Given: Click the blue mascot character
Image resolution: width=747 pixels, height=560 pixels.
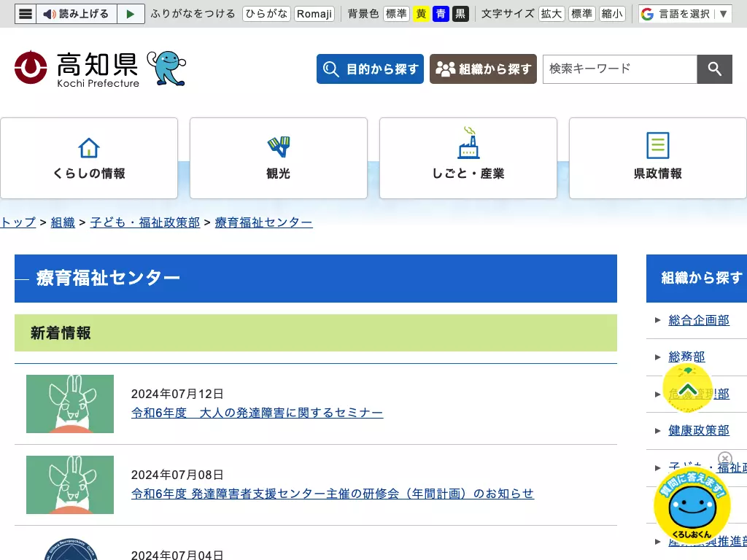Looking at the screenshot, I should tap(166, 68).
